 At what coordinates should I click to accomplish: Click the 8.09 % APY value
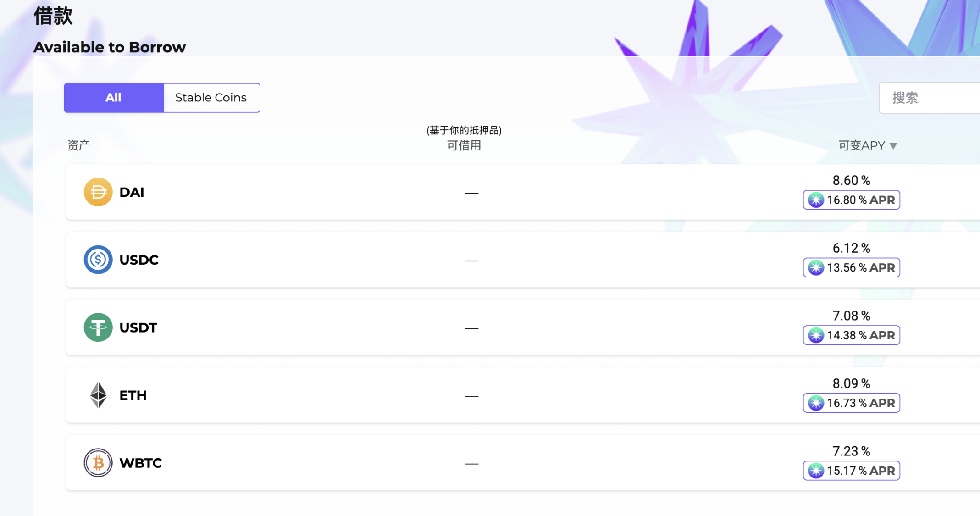(851, 383)
